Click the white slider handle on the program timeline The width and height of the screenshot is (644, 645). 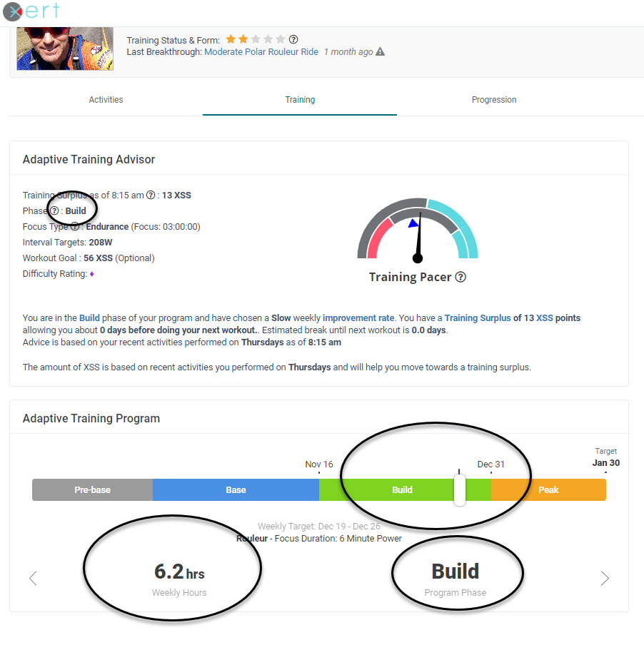459,489
